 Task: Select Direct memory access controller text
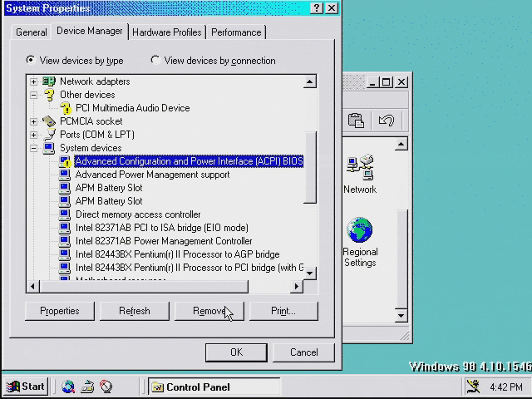(138, 214)
